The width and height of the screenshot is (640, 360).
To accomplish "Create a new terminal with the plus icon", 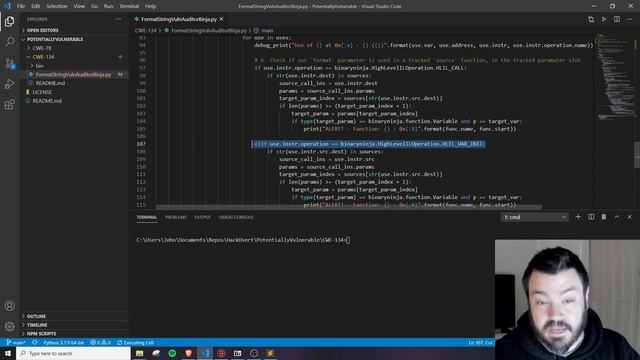I will click(x=578, y=217).
